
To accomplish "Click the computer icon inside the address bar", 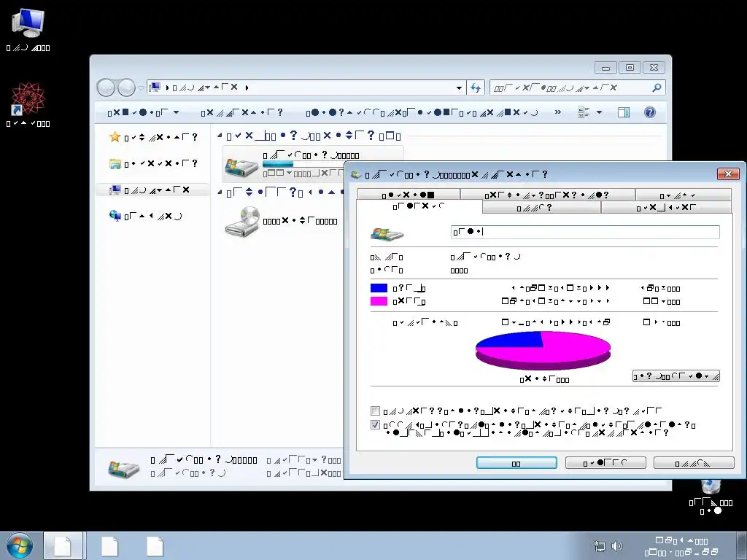I will (155, 87).
